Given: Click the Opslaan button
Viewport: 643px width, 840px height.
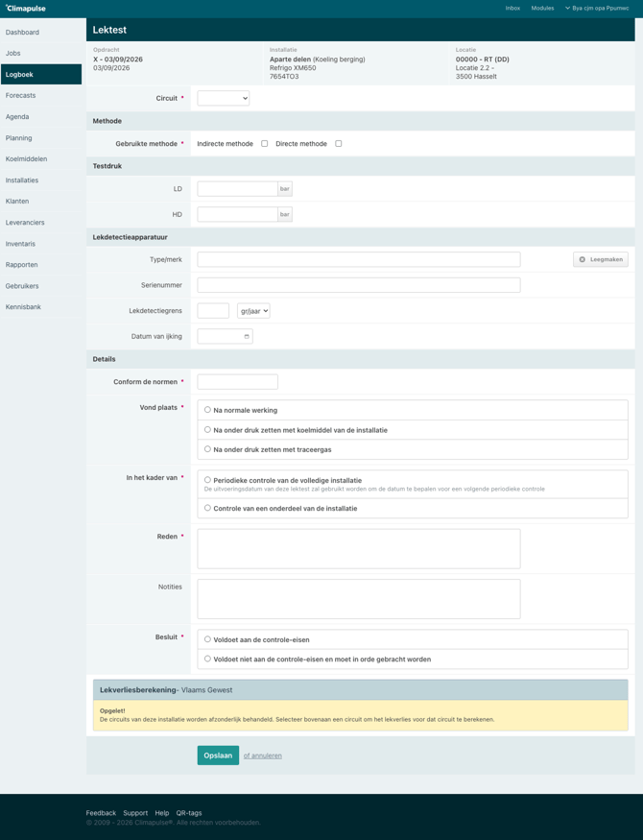Looking at the screenshot, I should [x=218, y=756].
